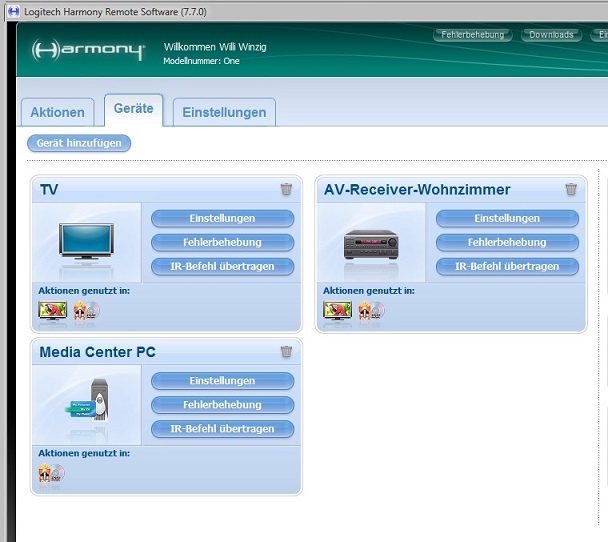
Task: Click trash icon on AV-Receiver-Wohnzimmer card
Action: coord(571,189)
